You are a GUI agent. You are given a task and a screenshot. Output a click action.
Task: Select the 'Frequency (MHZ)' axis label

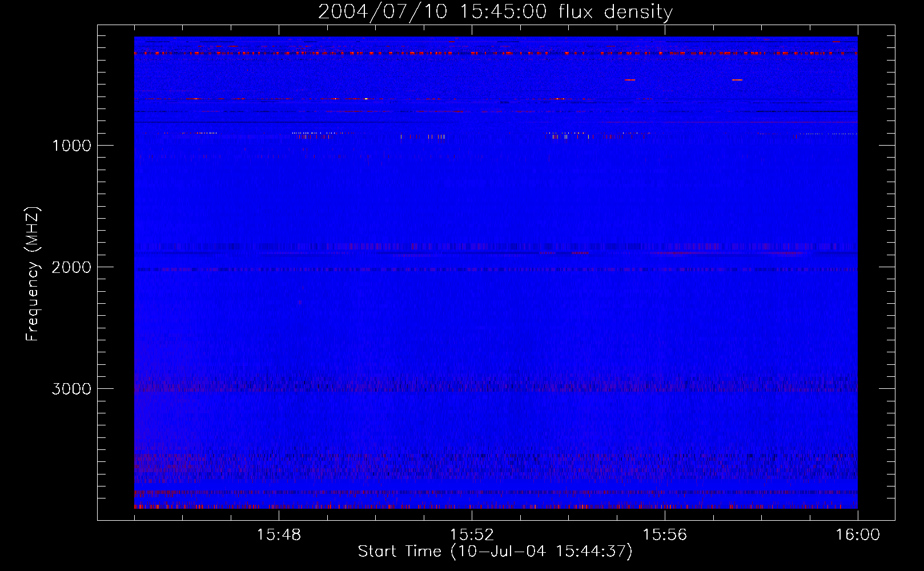pyautogui.click(x=33, y=274)
